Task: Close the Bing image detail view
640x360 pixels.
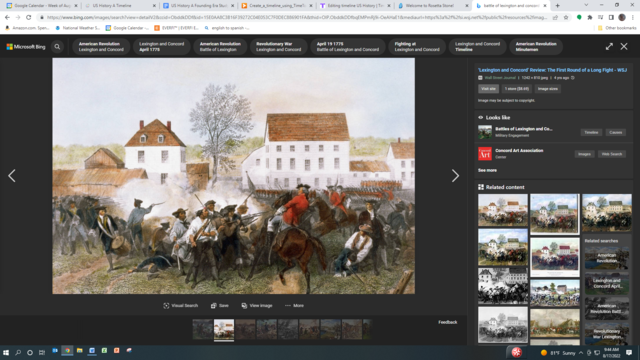Action: 624,47
